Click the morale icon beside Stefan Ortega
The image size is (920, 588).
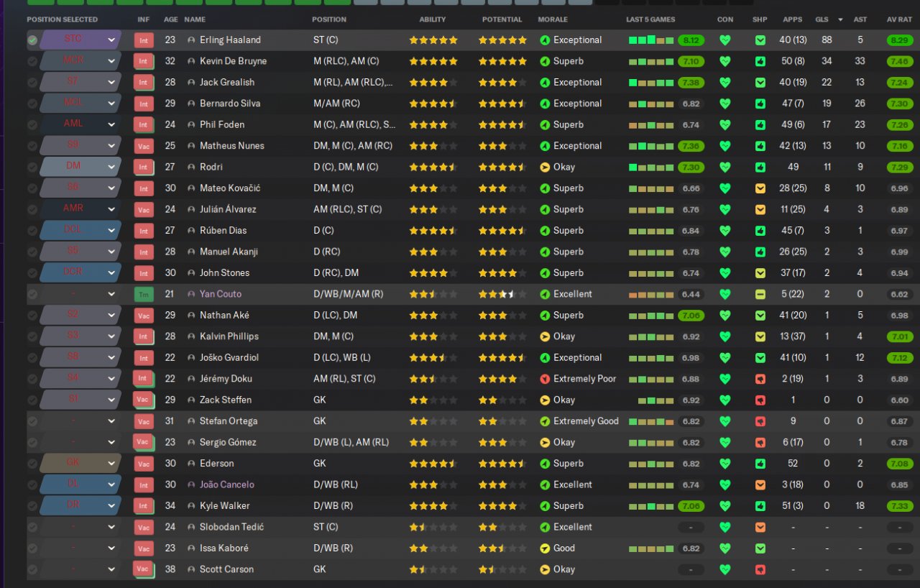tap(545, 421)
